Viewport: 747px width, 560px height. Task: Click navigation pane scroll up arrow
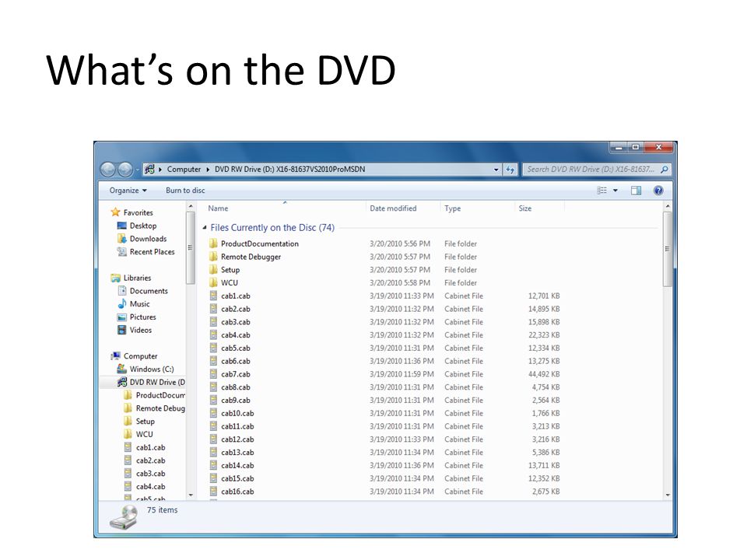[191, 206]
